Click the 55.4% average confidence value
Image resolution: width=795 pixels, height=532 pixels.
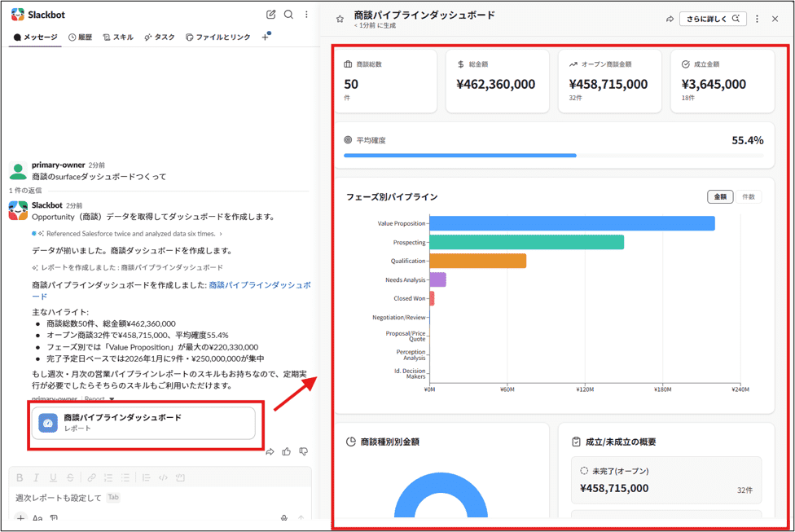coord(747,140)
